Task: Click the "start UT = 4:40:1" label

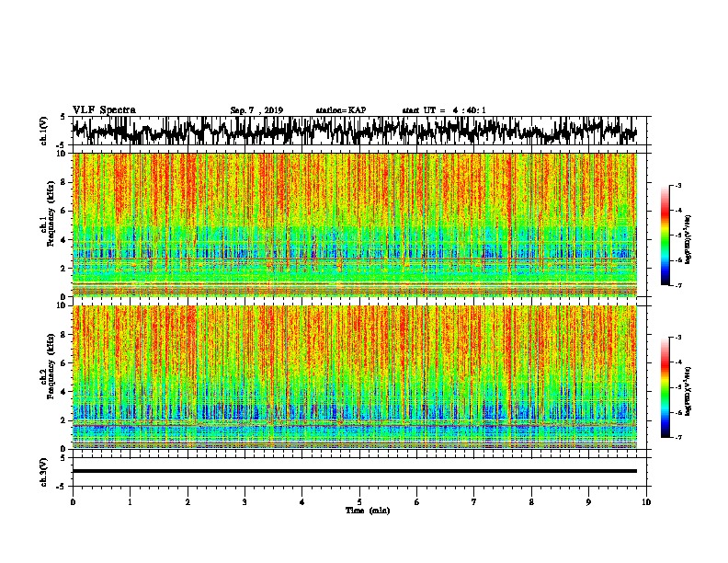Action: coord(443,110)
